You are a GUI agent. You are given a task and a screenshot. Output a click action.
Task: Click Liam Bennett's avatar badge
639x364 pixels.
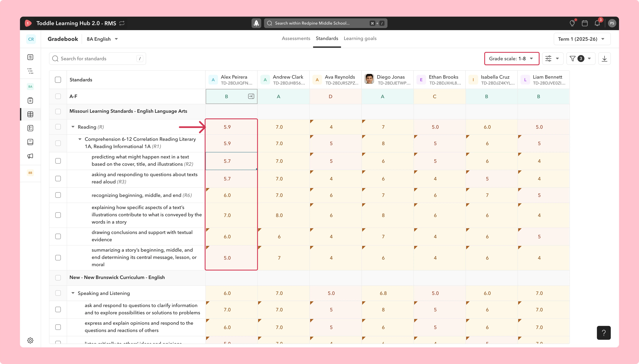click(525, 80)
